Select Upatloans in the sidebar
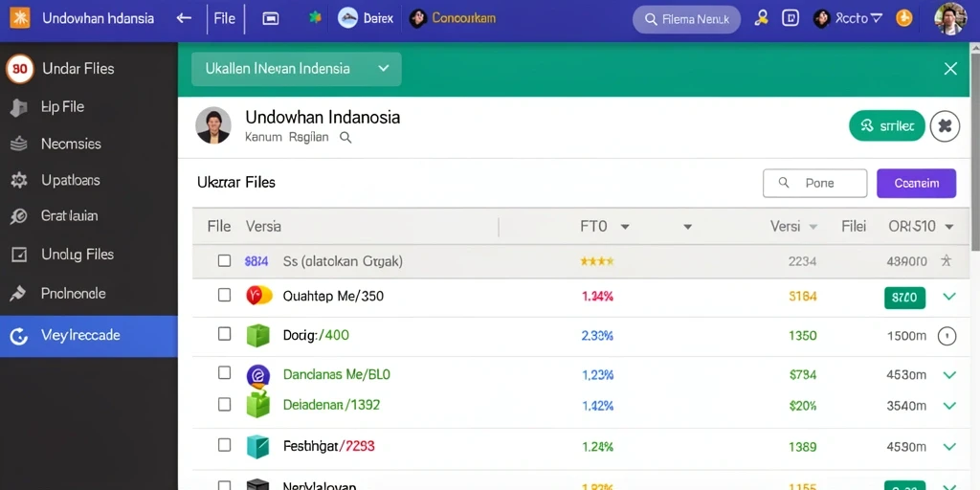 (89, 181)
